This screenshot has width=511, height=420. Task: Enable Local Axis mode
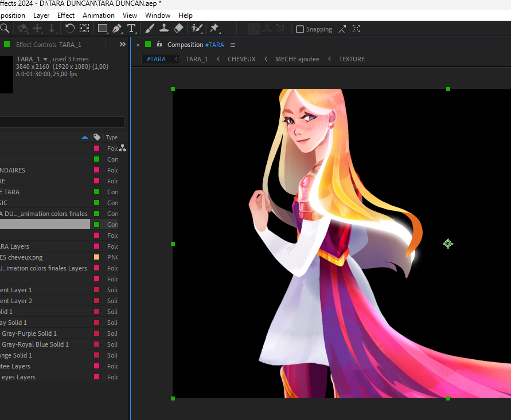click(254, 29)
